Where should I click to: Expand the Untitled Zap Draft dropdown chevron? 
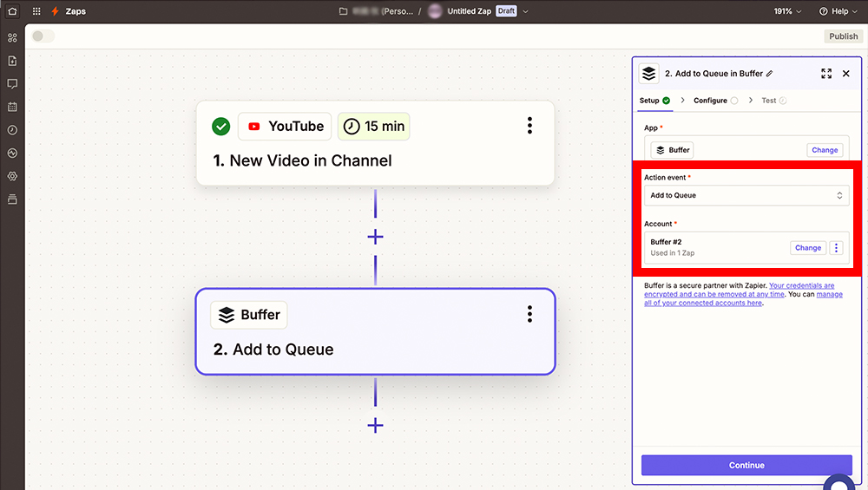525,11
